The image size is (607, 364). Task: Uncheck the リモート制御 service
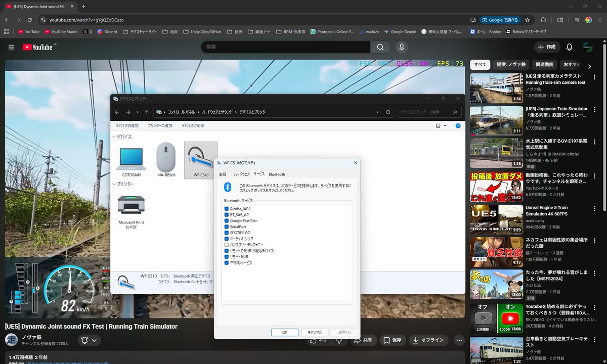click(x=227, y=257)
